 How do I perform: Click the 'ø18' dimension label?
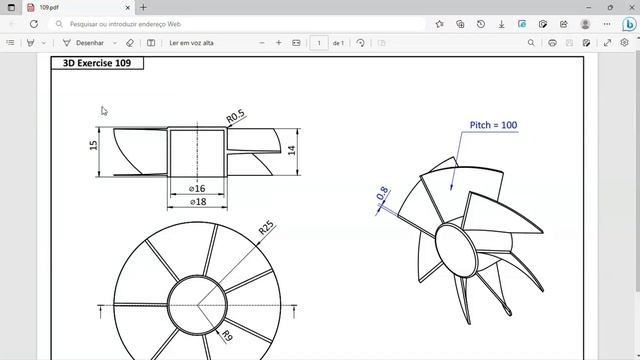click(x=198, y=202)
